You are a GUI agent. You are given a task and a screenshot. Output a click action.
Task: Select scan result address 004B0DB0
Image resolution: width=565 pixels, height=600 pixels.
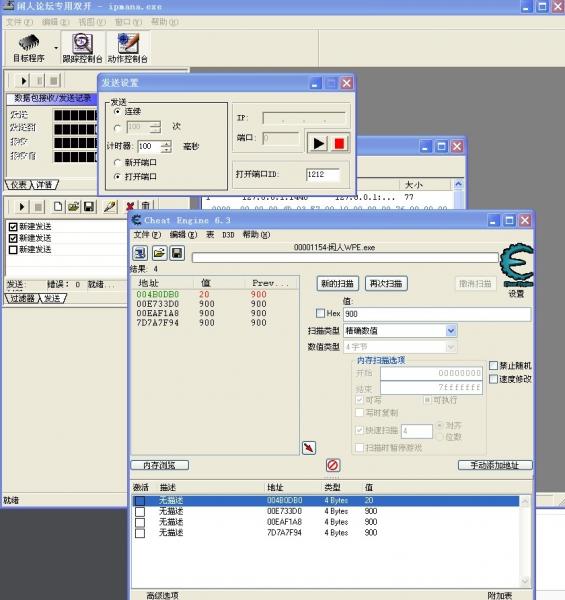click(158, 294)
